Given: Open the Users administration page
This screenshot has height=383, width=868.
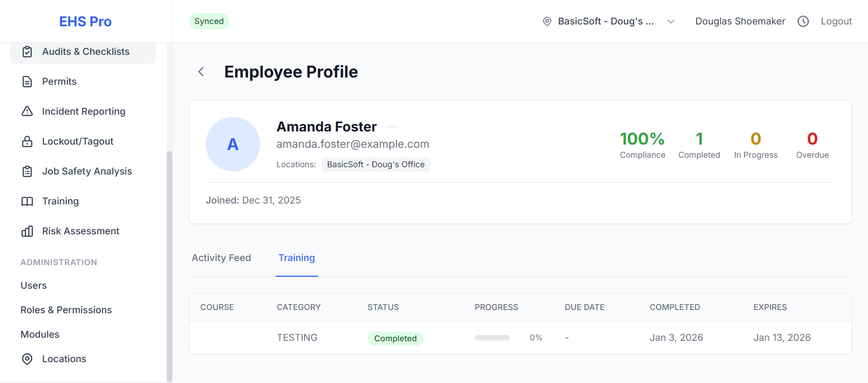Looking at the screenshot, I should click(x=34, y=286).
